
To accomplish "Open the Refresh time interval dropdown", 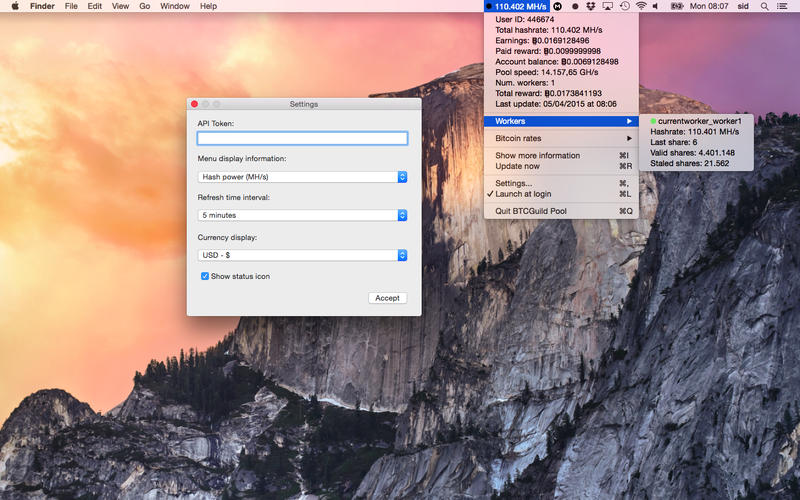I will point(302,215).
